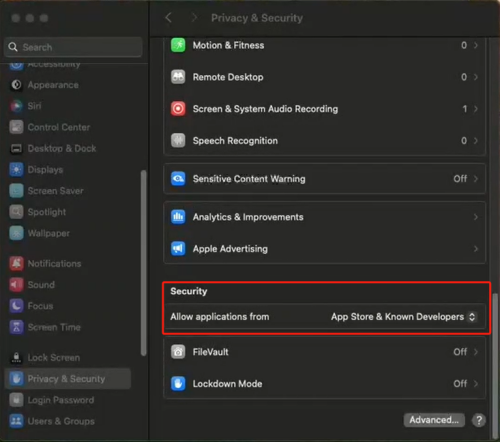The width and height of the screenshot is (501, 443).
Task: Open Sensitive Content Warning Off chevron
Action: click(x=476, y=179)
